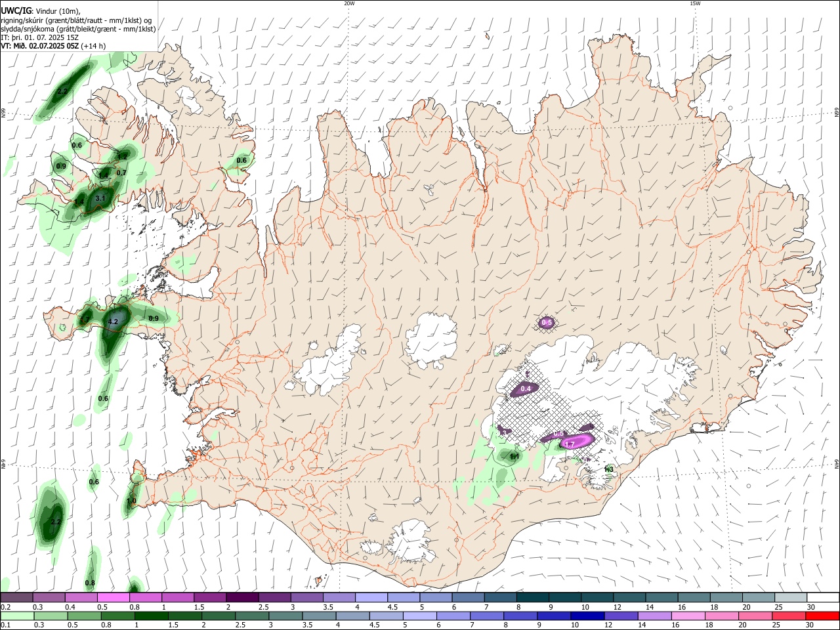Click the 0.9 value on east Snæfellsnes
Screen dimensions: 840x630
[154, 318]
